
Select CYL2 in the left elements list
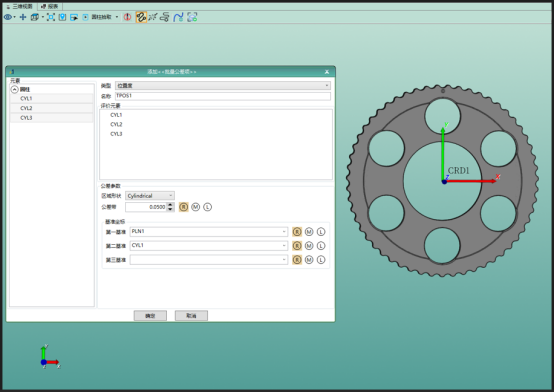coord(52,108)
